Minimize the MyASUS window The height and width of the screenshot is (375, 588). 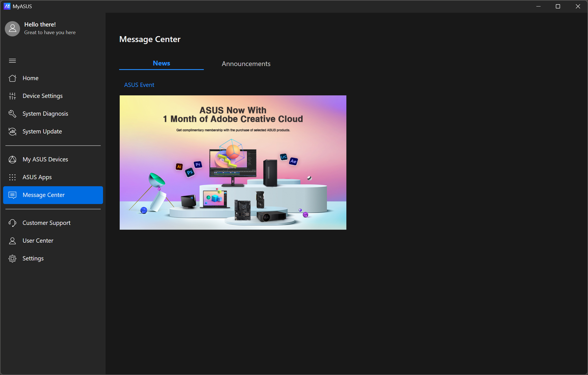click(538, 6)
